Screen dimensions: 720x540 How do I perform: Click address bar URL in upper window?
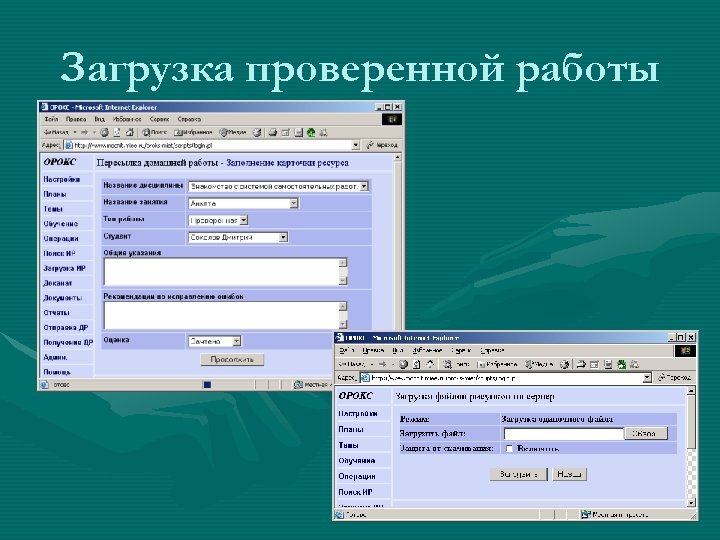pos(143,146)
